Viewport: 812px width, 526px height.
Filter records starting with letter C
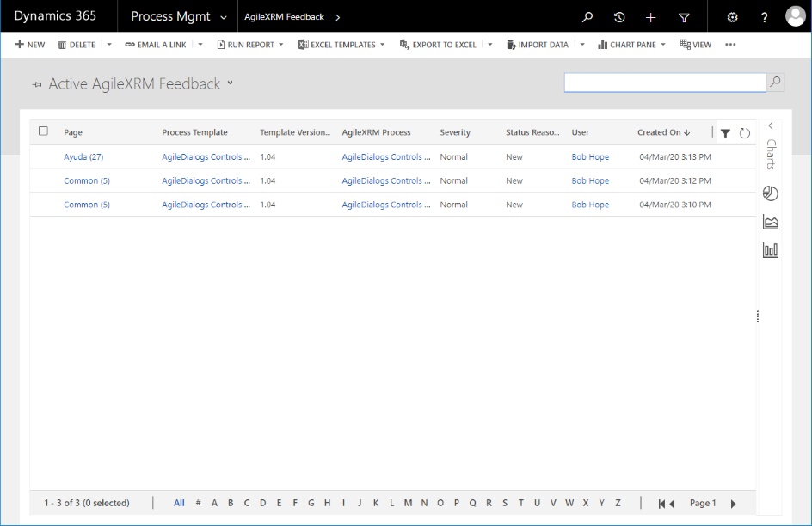tap(247, 503)
